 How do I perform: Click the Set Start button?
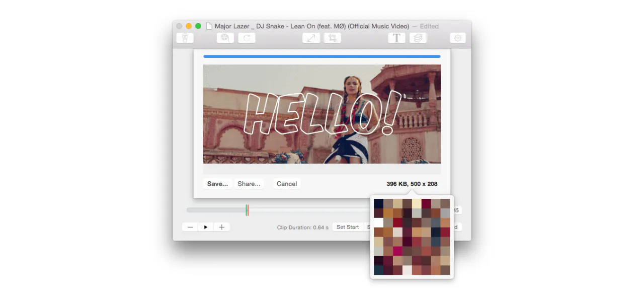348,227
